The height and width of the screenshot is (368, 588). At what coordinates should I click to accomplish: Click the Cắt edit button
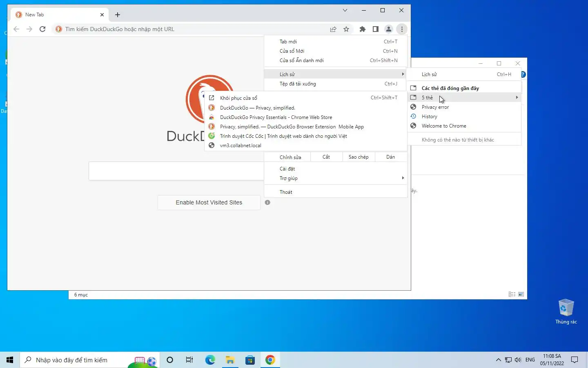(326, 157)
